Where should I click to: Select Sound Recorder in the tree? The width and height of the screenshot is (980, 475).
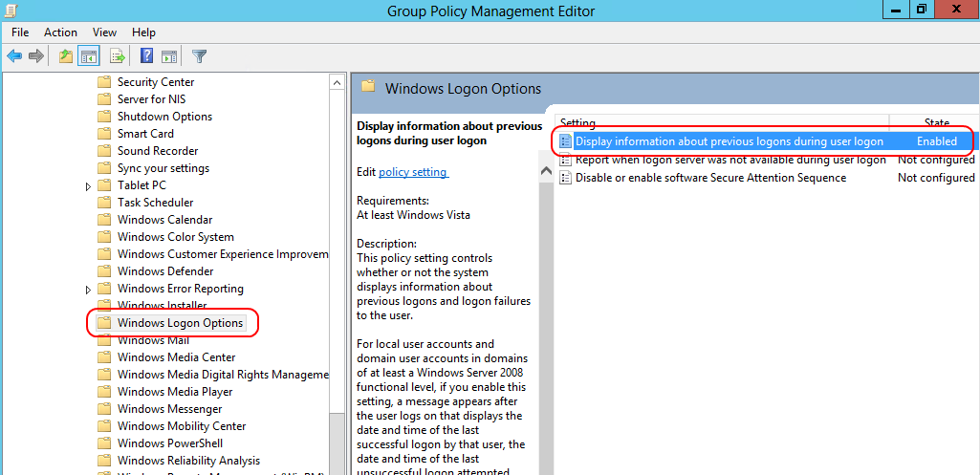tap(158, 151)
